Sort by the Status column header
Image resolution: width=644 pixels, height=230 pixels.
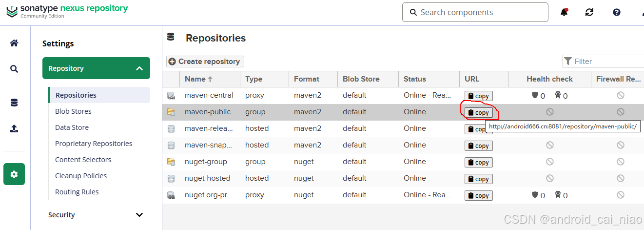pyautogui.click(x=429, y=79)
